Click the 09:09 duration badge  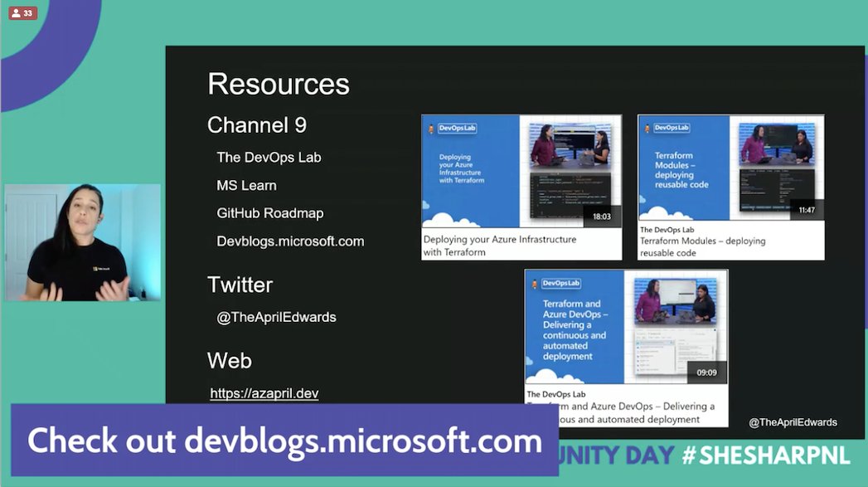pyautogui.click(x=706, y=373)
